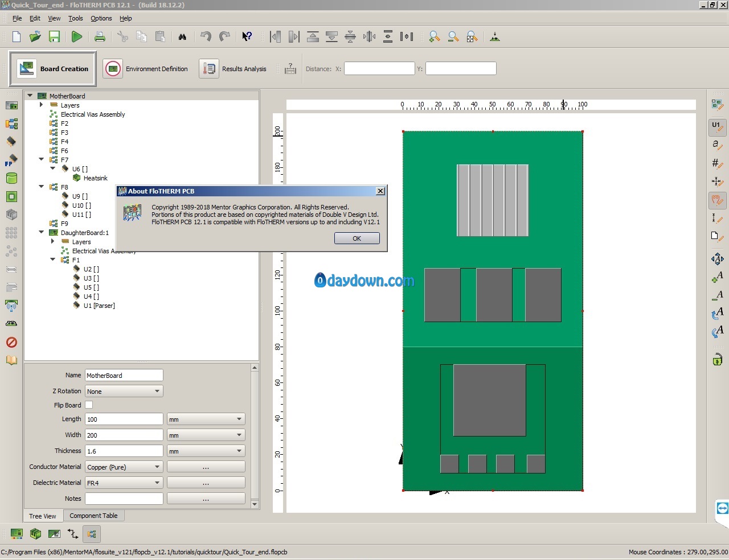This screenshot has width=729, height=560.
Task: Open the library book icon
Action: pyautogui.click(x=11, y=360)
